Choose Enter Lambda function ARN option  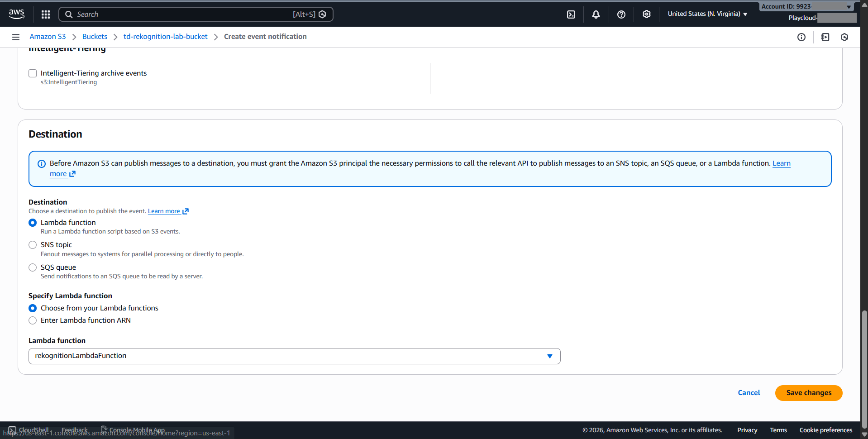(x=33, y=320)
